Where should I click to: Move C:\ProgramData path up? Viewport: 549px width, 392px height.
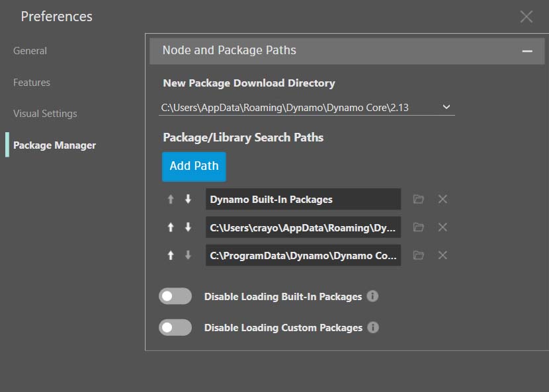point(171,255)
